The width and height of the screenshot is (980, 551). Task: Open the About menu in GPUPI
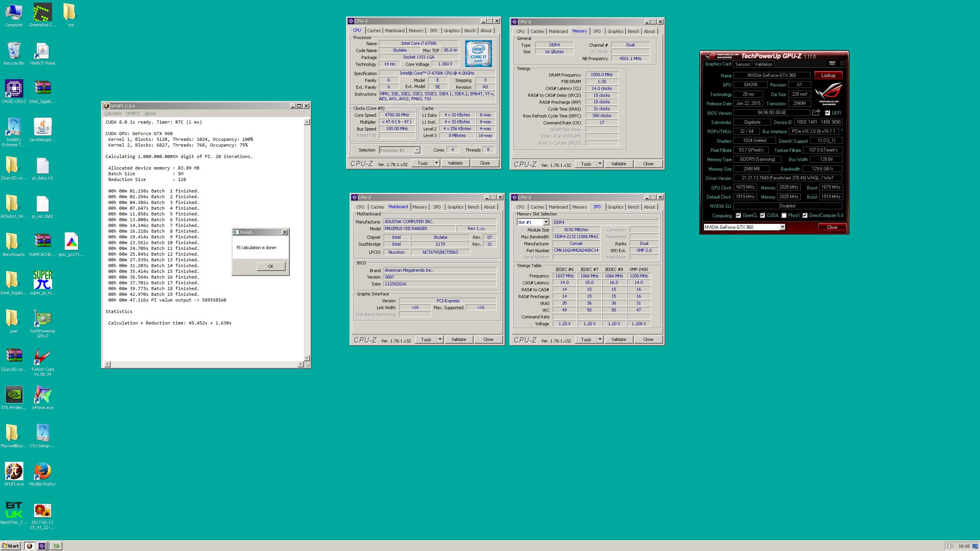150,113
